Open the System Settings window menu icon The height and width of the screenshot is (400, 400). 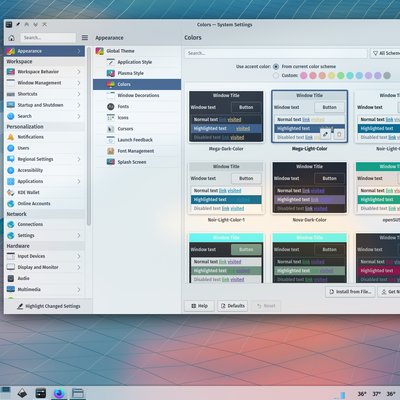click(x=9, y=24)
